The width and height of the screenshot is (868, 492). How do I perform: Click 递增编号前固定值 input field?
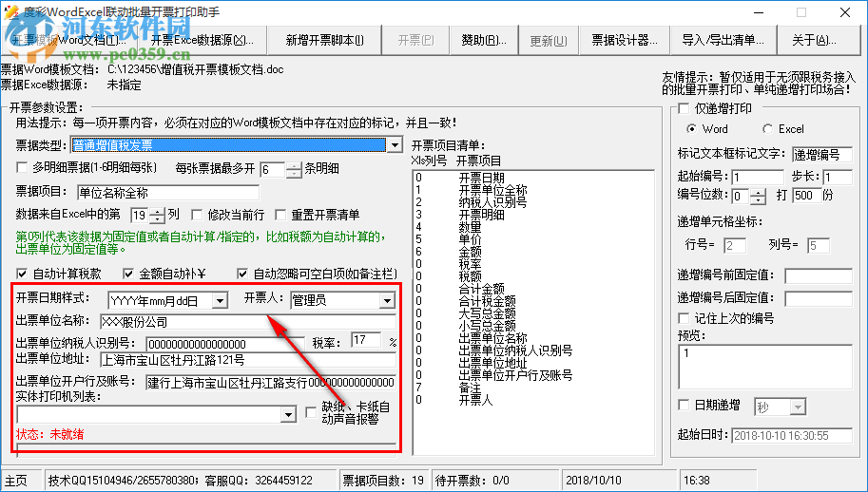point(819,275)
